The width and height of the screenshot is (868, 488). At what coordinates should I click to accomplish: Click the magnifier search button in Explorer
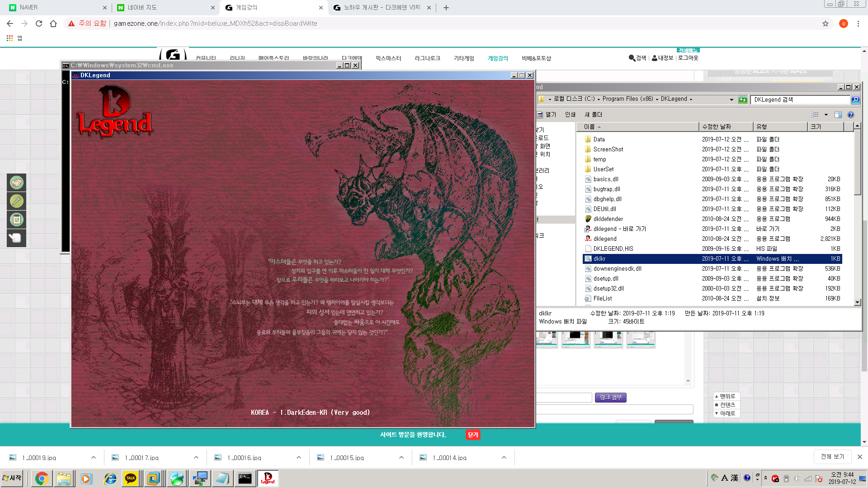coord(855,99)
